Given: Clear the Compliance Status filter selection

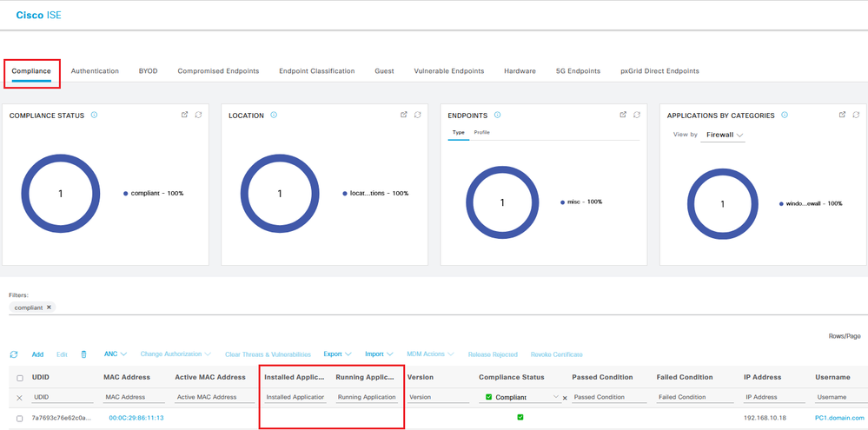Looking at the screenshot, I should pos(565,398).
